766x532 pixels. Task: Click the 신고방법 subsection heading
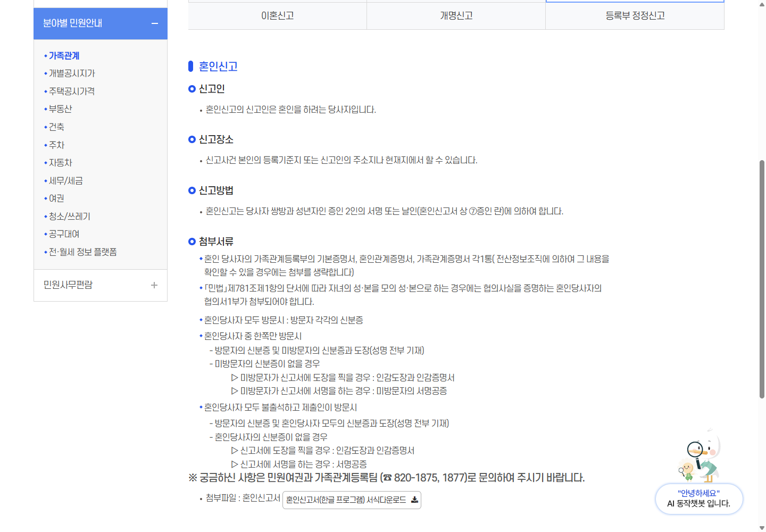(216, 190)
